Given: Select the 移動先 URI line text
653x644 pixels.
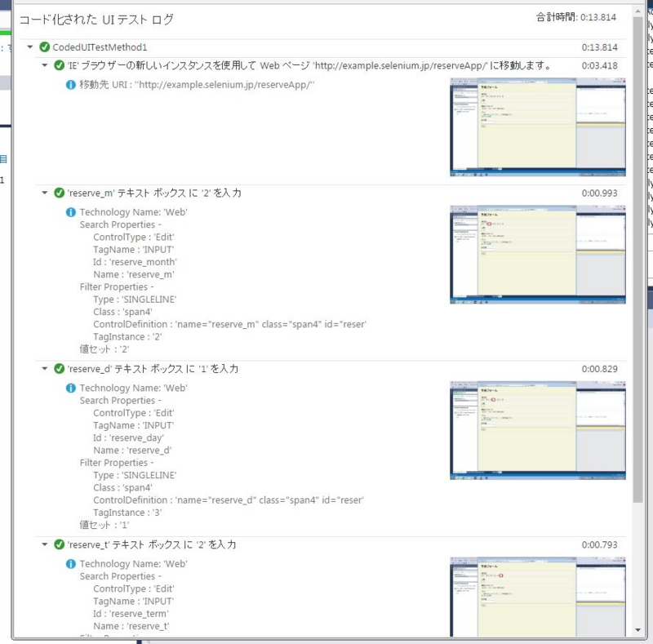Looking at the screenshot, I should (x=197, y=85).
